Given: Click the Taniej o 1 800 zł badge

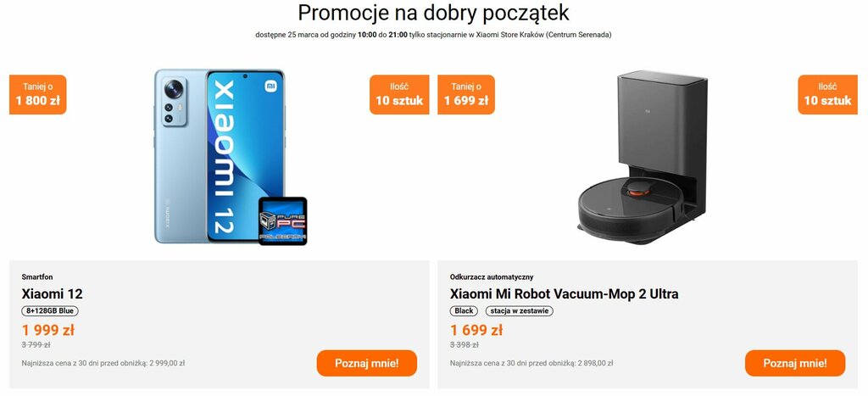Looking at the screenshot, I should (x=37, y=95).
